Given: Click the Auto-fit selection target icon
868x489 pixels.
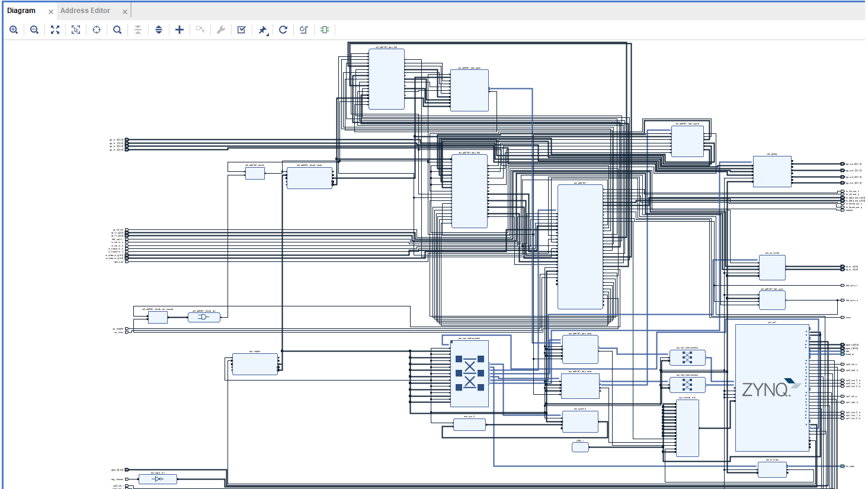Looking at the screenshot, I should point(97,30).
